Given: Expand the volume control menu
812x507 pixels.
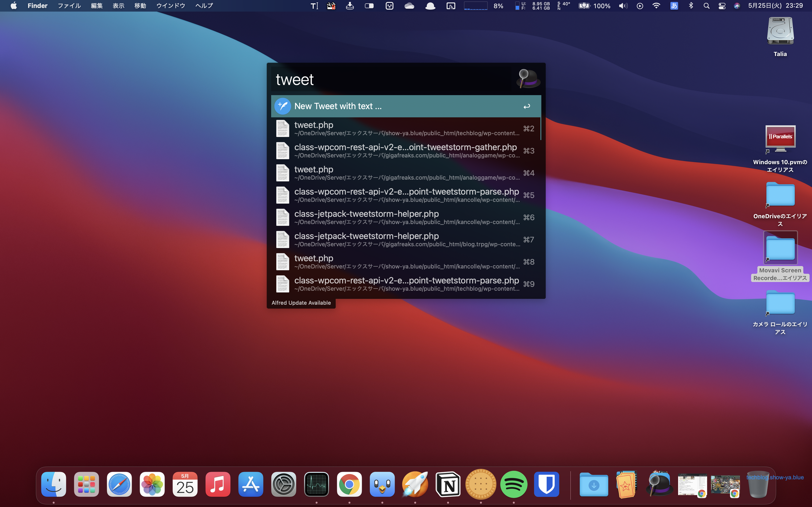Looking at the screenshot, I should (623, 6).
